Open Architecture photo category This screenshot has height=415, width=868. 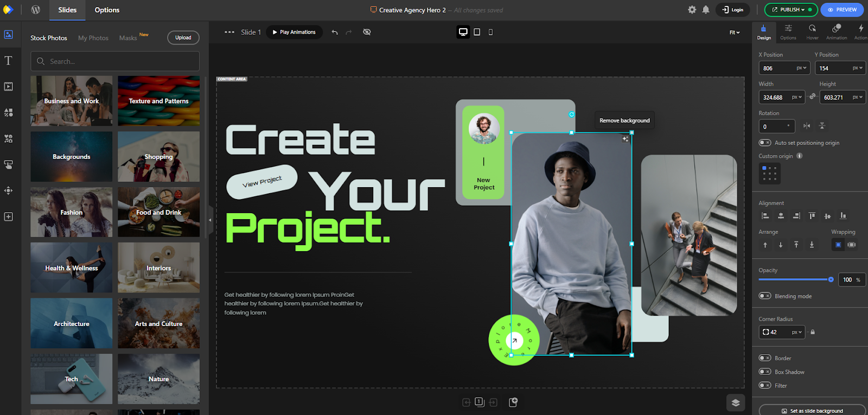72,323
